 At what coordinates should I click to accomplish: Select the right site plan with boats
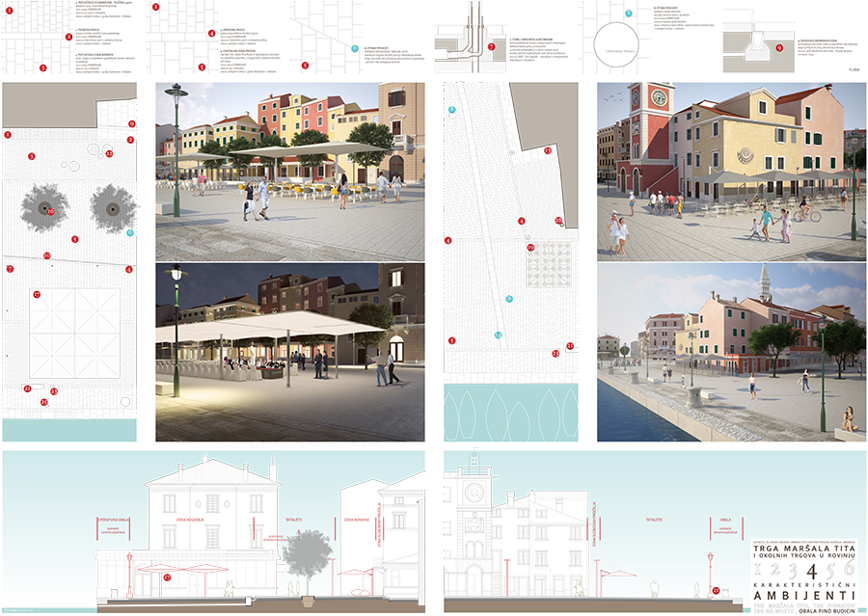pyautogui.click(x=511, y=262)
